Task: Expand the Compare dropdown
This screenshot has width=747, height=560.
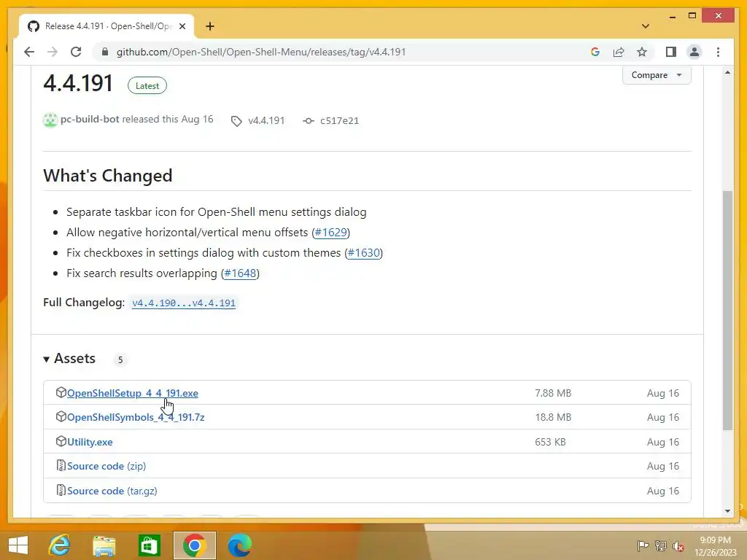Action: [x=657, y=75]
